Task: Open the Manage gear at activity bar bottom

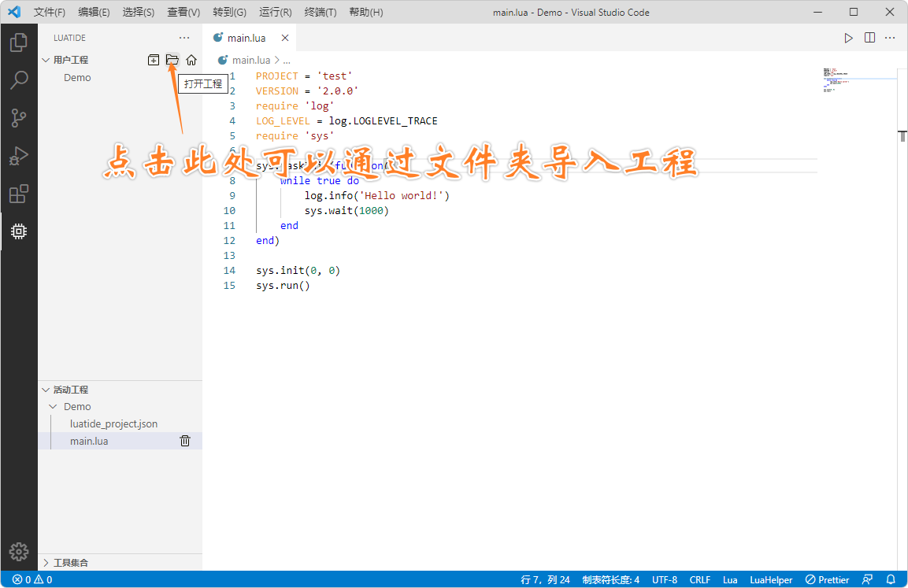Action: point(19,552)
